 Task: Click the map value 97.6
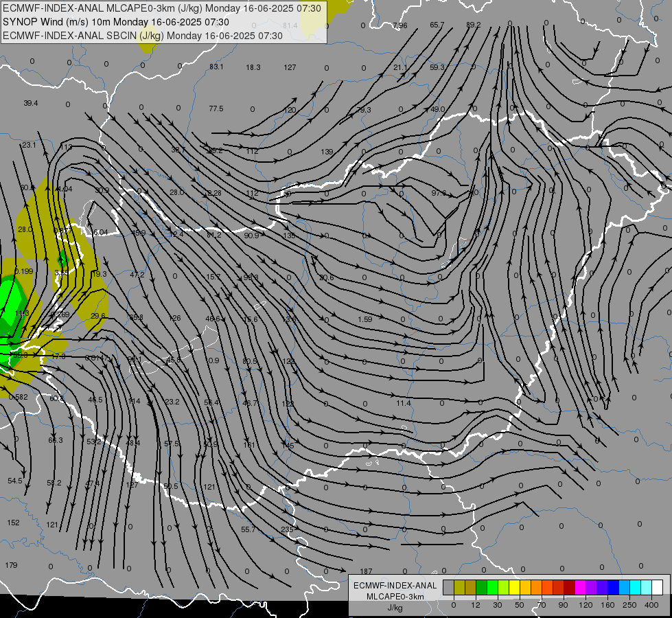tap(439, 194)
